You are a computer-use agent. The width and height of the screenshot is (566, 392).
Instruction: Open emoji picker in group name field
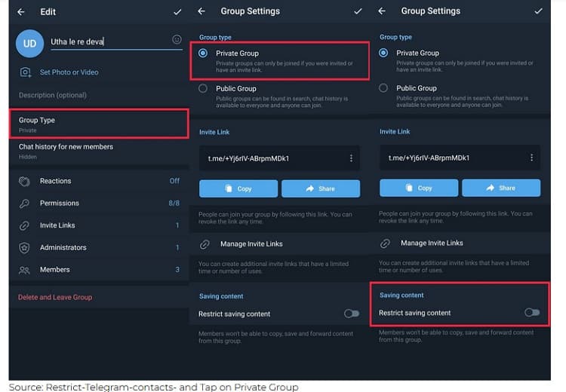pyautogui.click(x=177, y=39)
